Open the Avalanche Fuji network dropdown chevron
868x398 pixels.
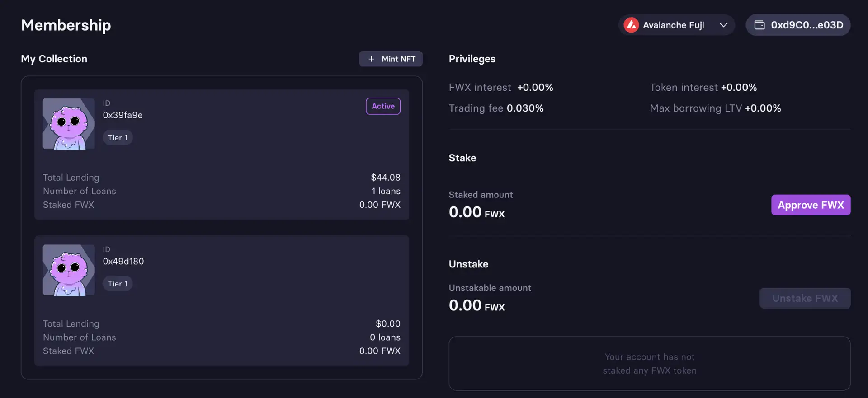[723, 25]
